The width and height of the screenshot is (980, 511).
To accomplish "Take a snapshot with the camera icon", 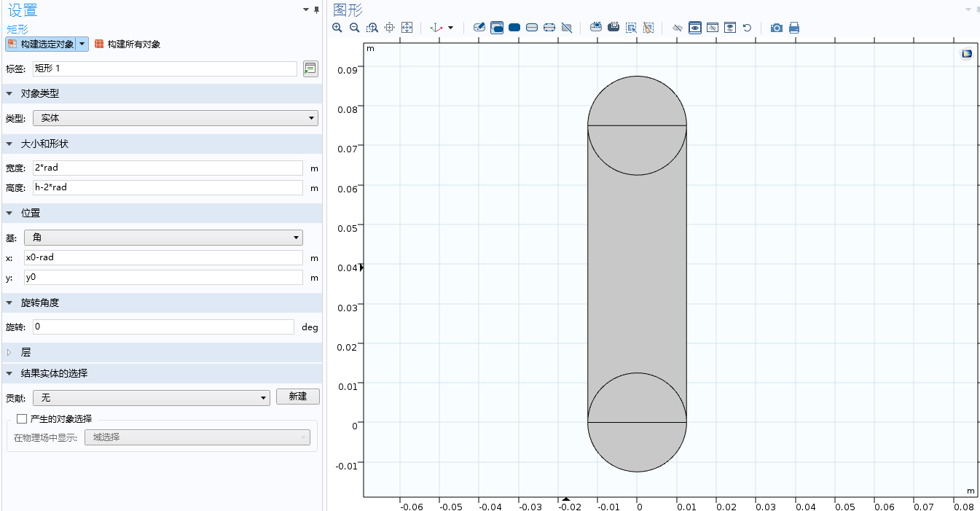I will [777, 28].
